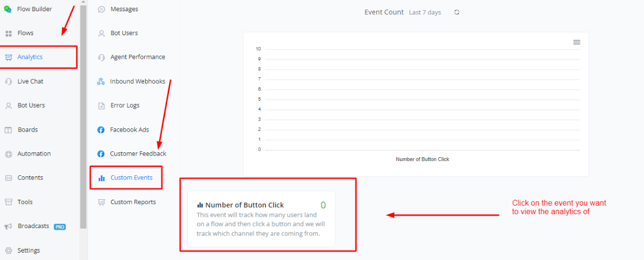644x260 pixels.
Task: Click the Facebook Ads logo icon
Action: point(101,130)
